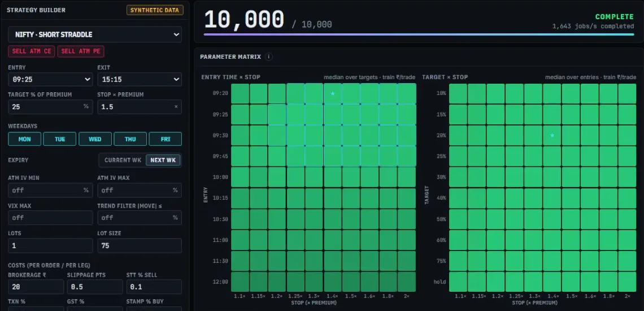The height and width of the screenshot is (311, 644).
Task: Click the STT % Sell input
Action: point(154,287)
